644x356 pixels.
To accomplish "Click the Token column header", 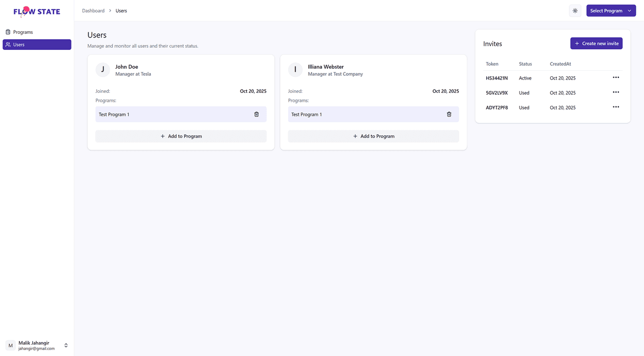I will [492, 64].
